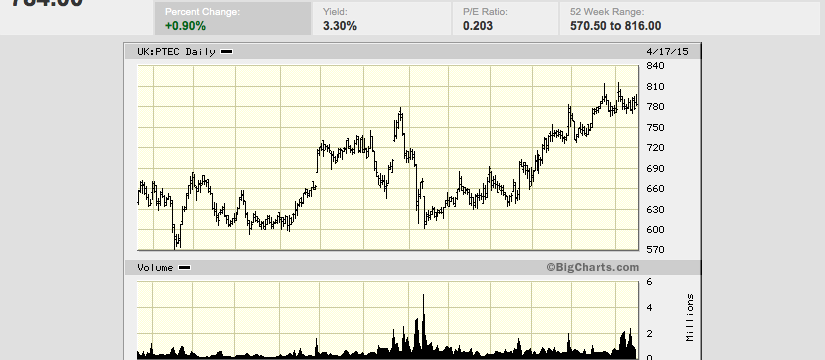The width and height of the screenshot is (825, 360).
Task: Click the Volume legend marker icon
Action: click(x=184, y=267)
